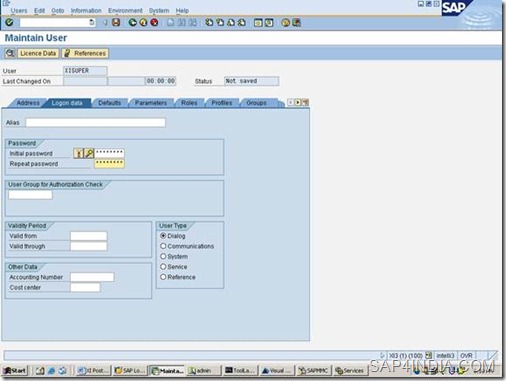Image resolution: width=506 pixels, height=381 pixels.
Task: Open the Environment menu
Action: (125, 11)
